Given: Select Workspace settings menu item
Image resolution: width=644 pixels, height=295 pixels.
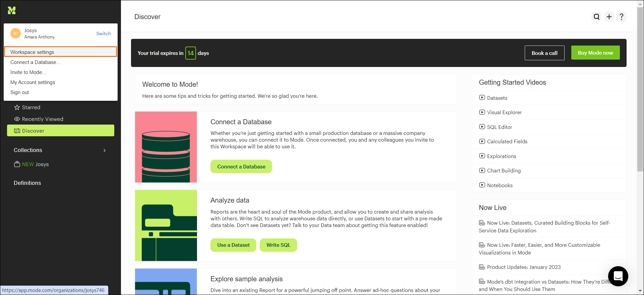Looking at the screenshot, I should pos(60,52).
